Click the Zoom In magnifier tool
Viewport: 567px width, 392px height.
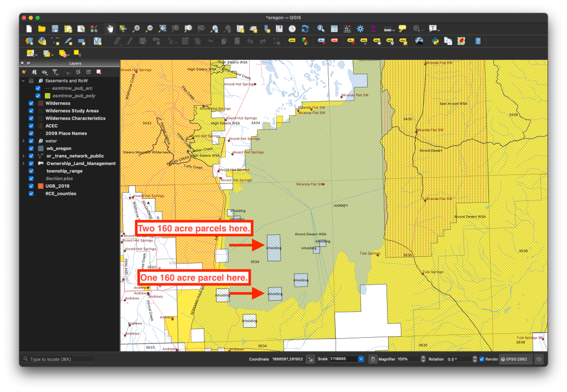136,29
